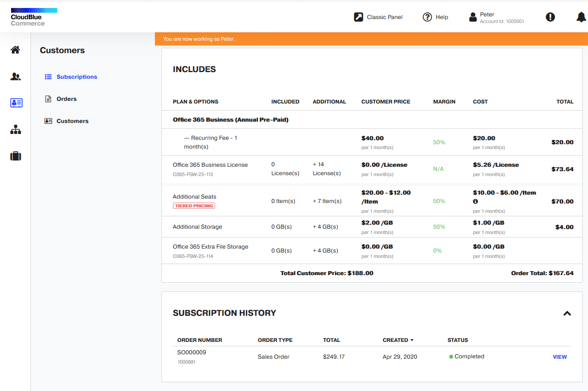Image resolution: width=588 pixels, height=391 pixels.
Task: Open the exclamation alert icon
Action: 550,17
